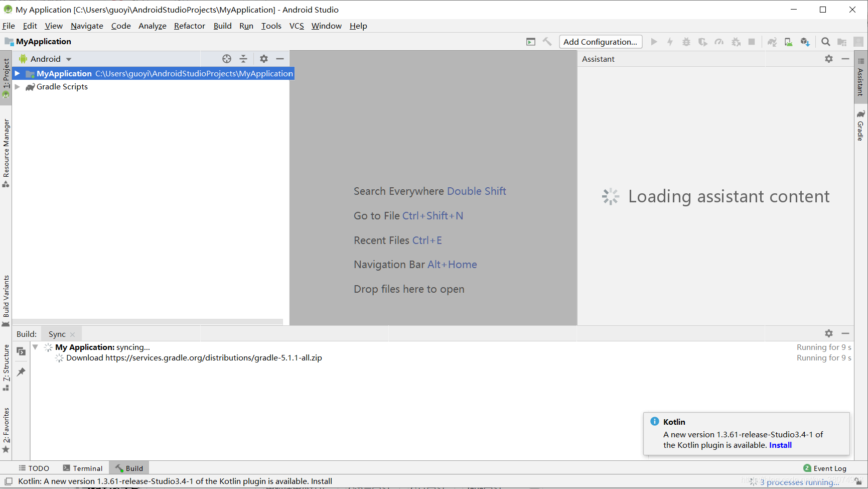Open the Refactor menu
Screen dimensions: 868x489
pyautogui.click(x=190, y=26)
